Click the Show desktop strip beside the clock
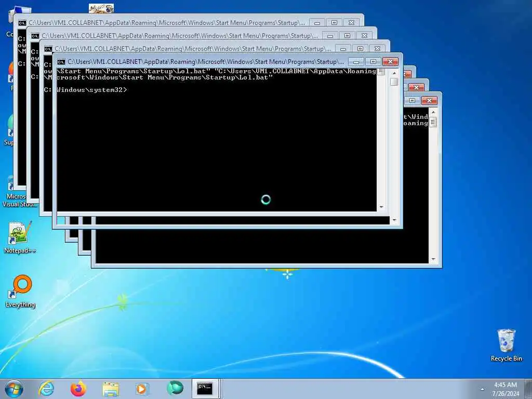 click(x=528, y=389)
